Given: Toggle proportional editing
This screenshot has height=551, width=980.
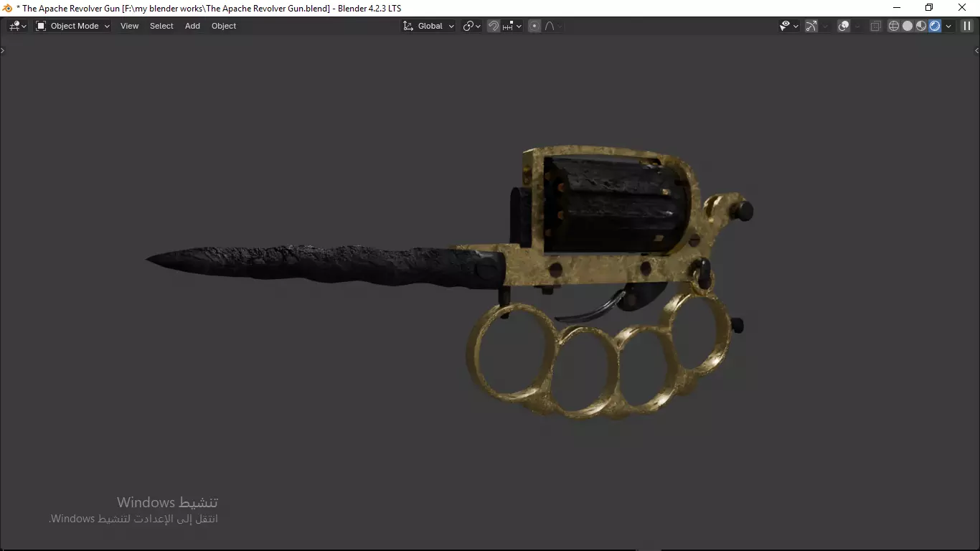Looking at the screenshot, I should point(534,26).
